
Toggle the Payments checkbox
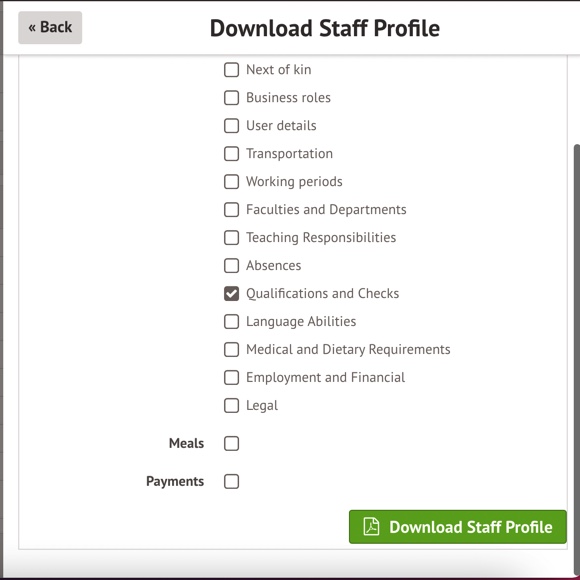(232, 482)
